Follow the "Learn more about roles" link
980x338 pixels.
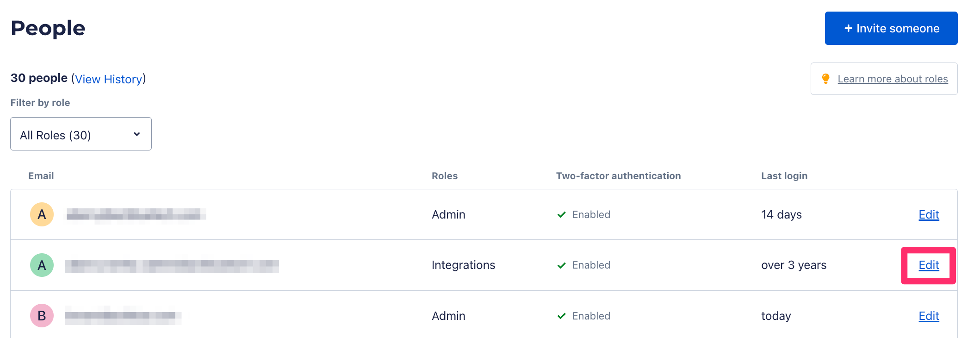point(893,79)
